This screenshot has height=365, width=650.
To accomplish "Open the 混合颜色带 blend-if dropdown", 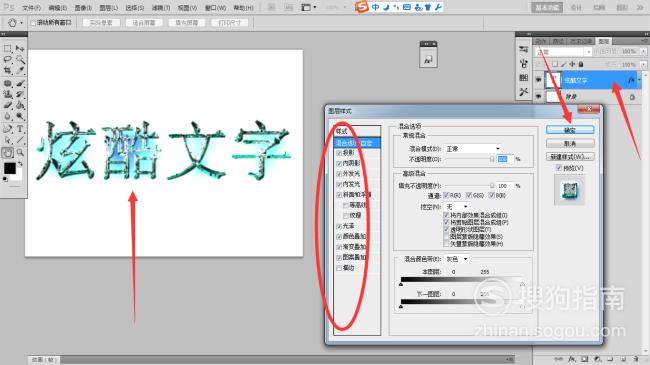I will tap(456, 259).
